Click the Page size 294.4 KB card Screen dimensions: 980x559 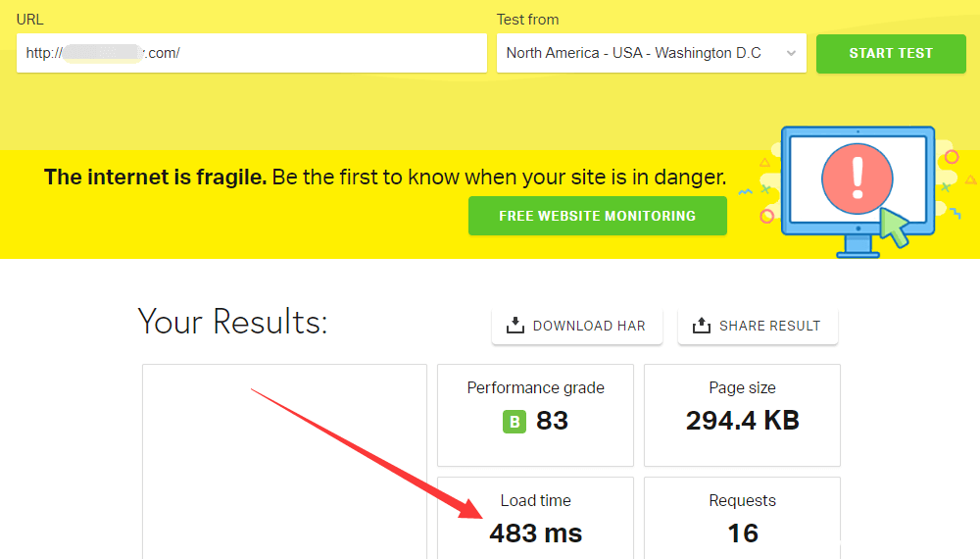point(742,415)
